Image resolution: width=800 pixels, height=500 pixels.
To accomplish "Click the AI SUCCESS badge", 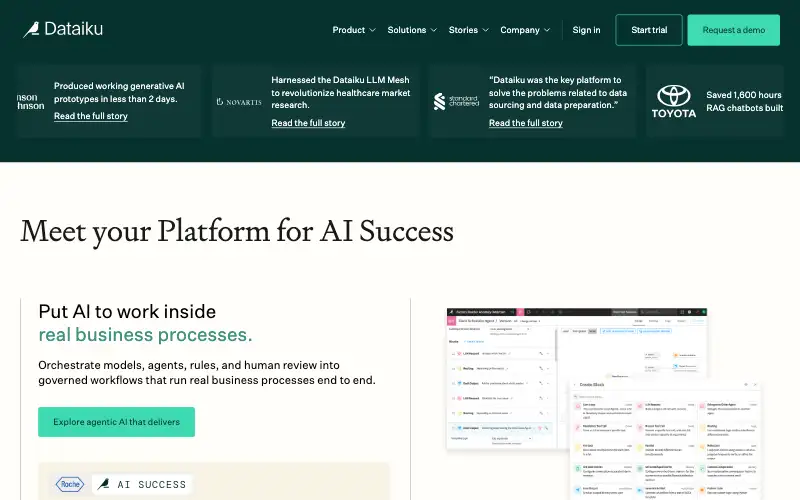I will (x=142, y=484).
